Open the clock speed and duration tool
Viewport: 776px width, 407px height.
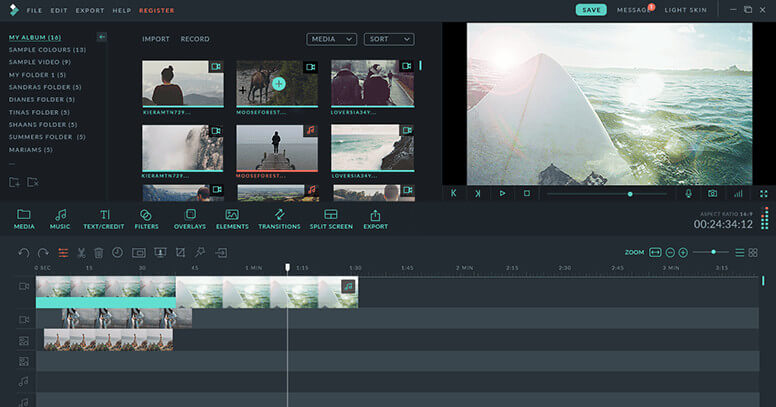click(x=117, y=253)
